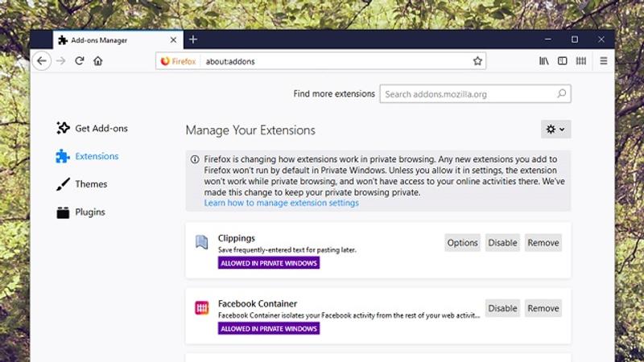Bookmark this page with the star icon
Image resolution: width=644 pixels, height=362 pixels.
pos(477,61)
